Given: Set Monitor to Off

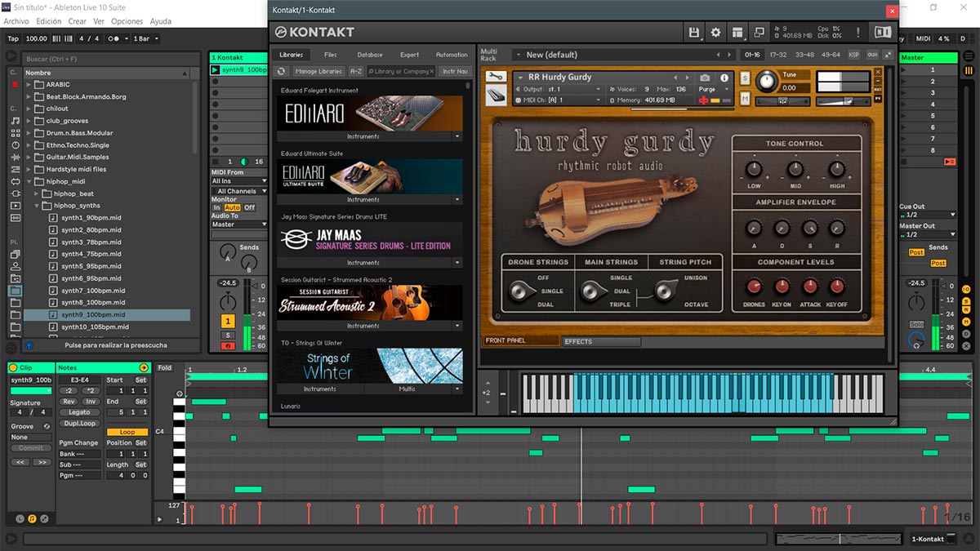Looking at the screenshot, I should [x=249, y=207].
